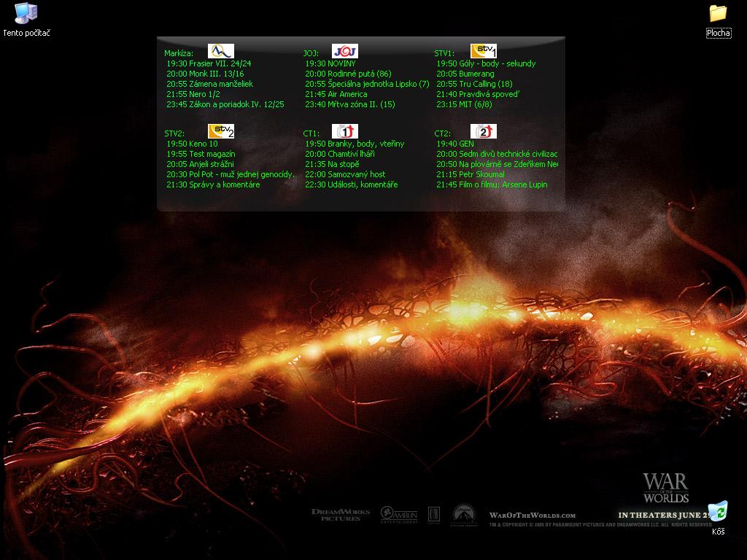Select the STV1: channel heading
The image size is (747, 560).
point(444,53)
